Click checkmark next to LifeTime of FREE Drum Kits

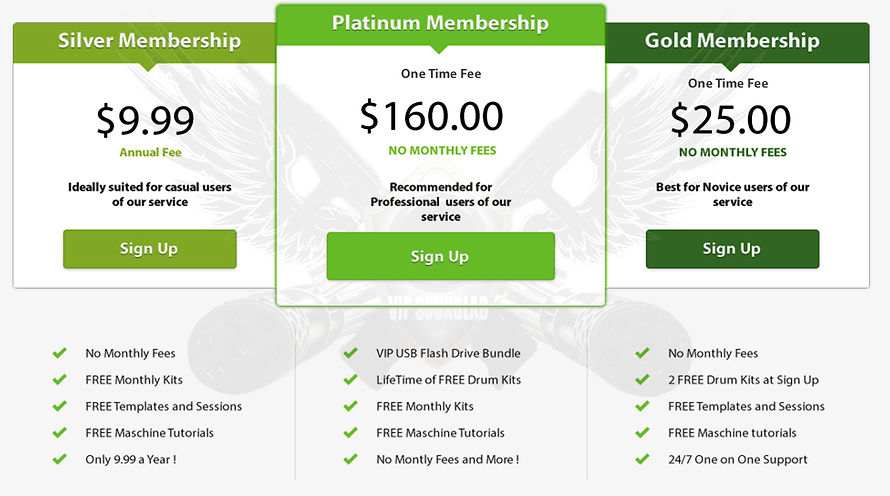350,379
